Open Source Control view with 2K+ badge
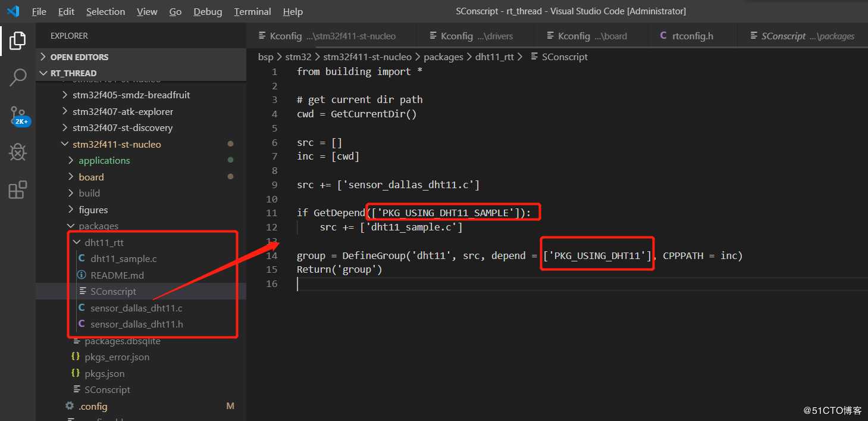This screenshot has width=868, height=421. 18,115
